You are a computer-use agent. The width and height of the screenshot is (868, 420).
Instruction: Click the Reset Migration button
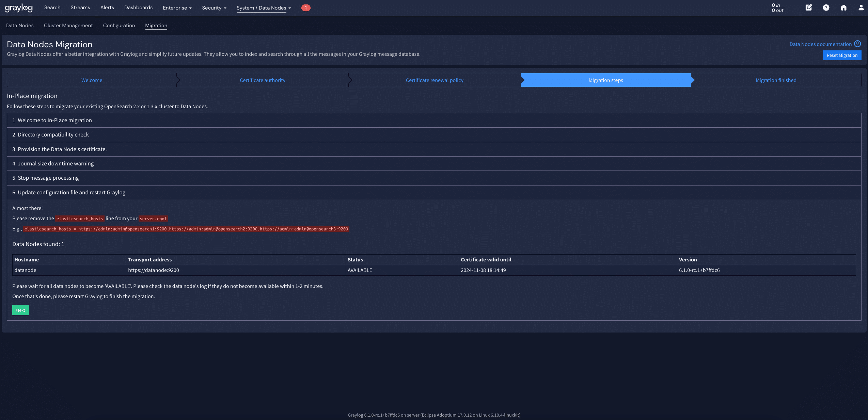tap(842, 55)
